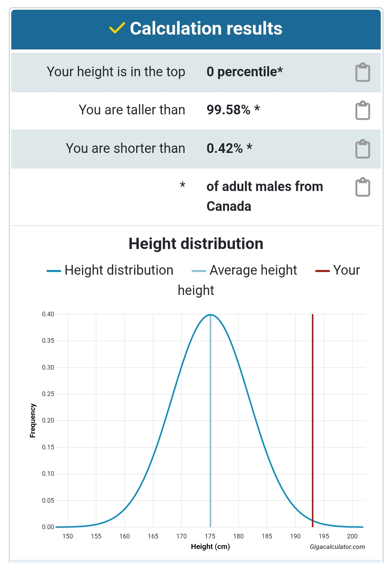Click the You are shorter than label

coord(125,149)
